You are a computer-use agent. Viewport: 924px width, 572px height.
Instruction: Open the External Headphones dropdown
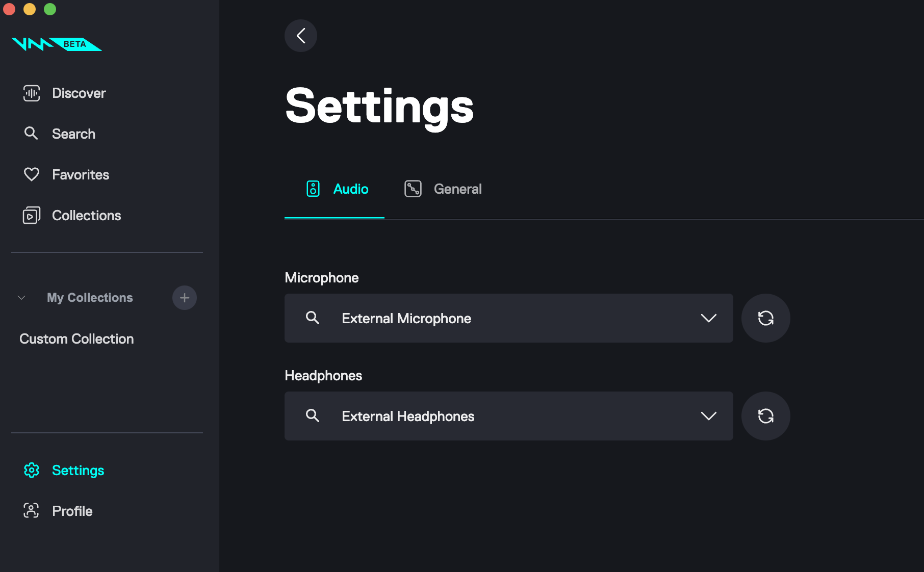coord(708,416)
